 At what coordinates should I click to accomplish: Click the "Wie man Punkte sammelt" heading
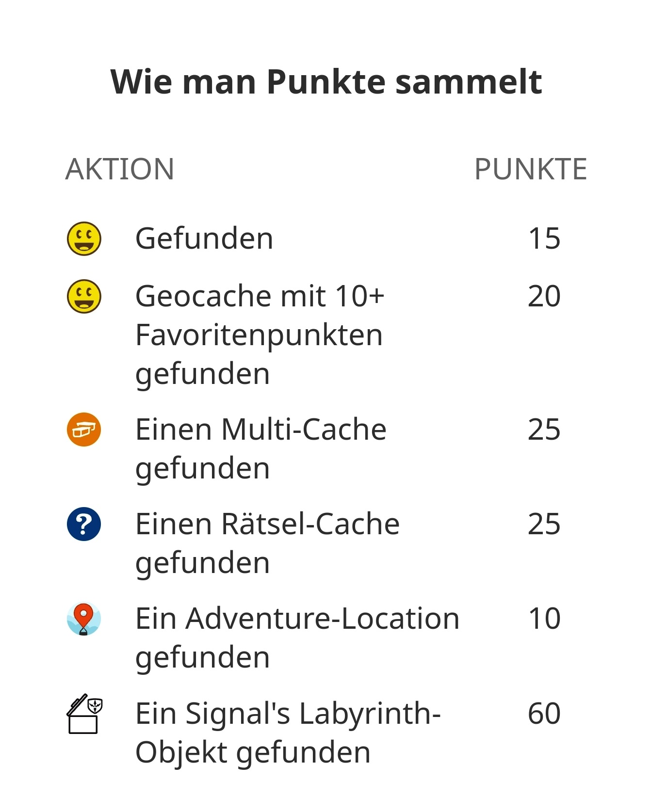pyautogui.click(x=326, y=81)
